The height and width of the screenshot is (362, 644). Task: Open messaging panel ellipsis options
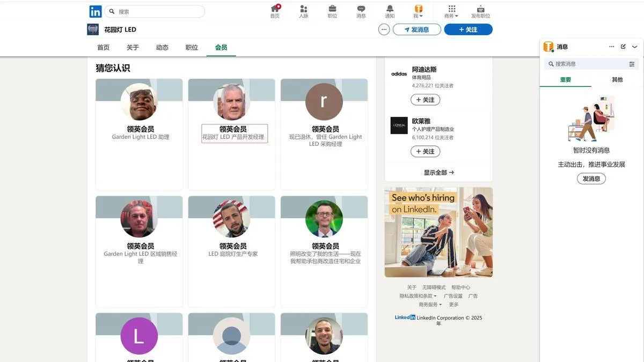[611, 47]
